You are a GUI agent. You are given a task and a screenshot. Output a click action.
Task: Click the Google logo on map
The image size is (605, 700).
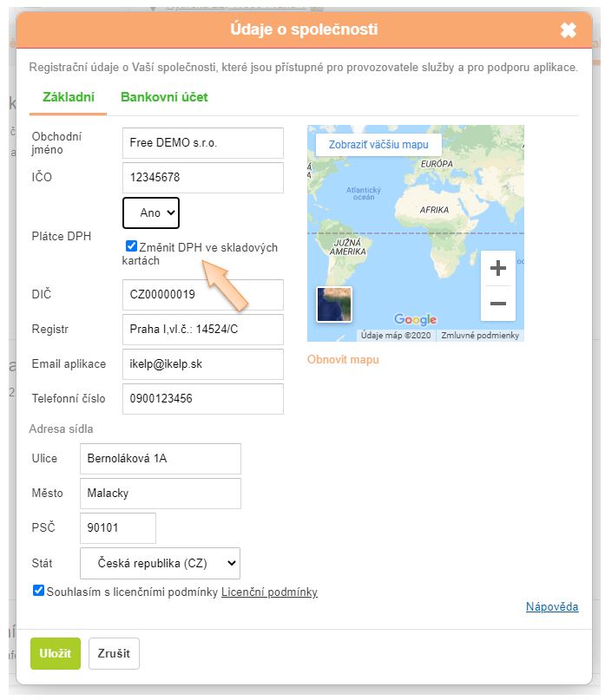(415, 319)
